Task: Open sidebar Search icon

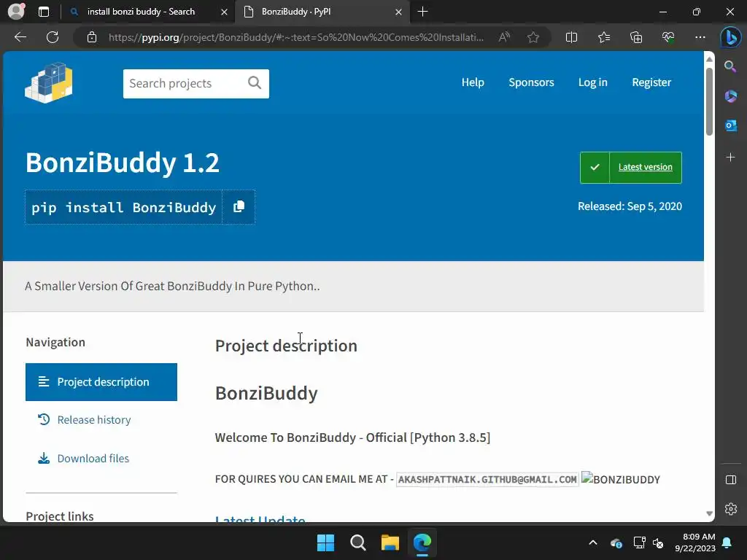Action: (x=730, y=66)
